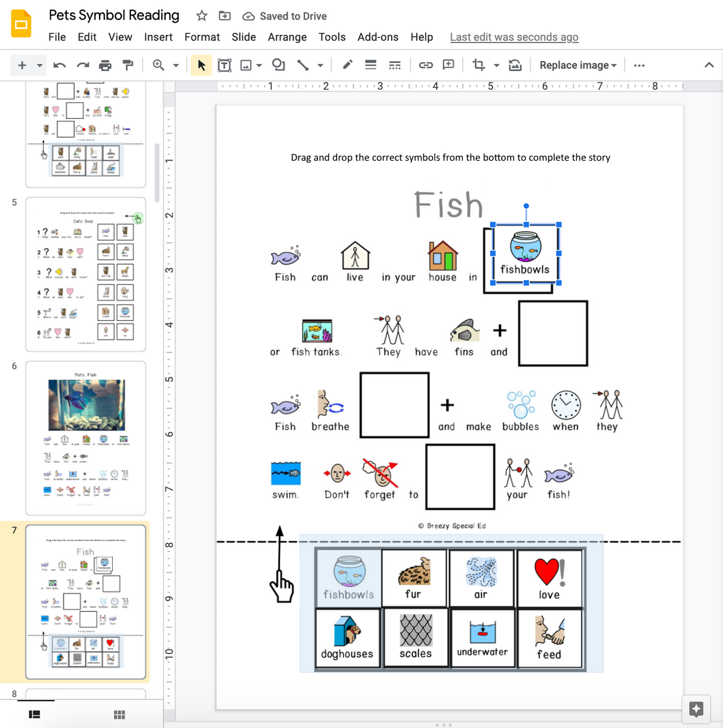Print the presentation
The image size is (723, 728).
click(x=106, y=65)
